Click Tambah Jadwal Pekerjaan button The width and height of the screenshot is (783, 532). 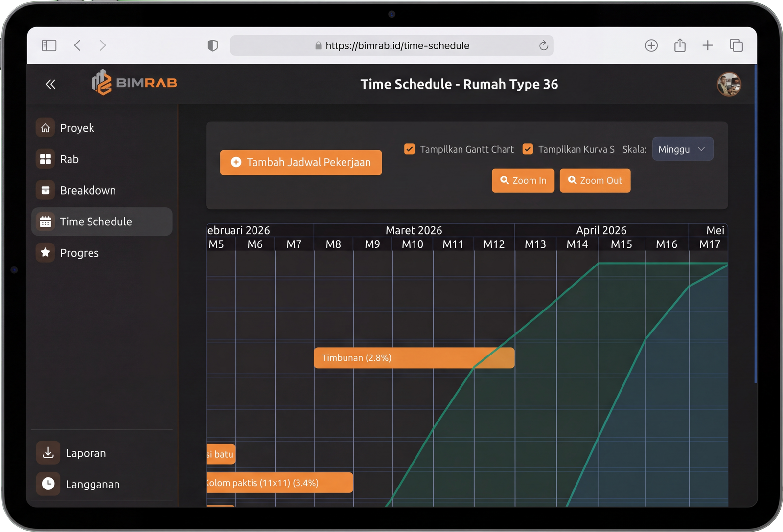[x=301, y=162]
